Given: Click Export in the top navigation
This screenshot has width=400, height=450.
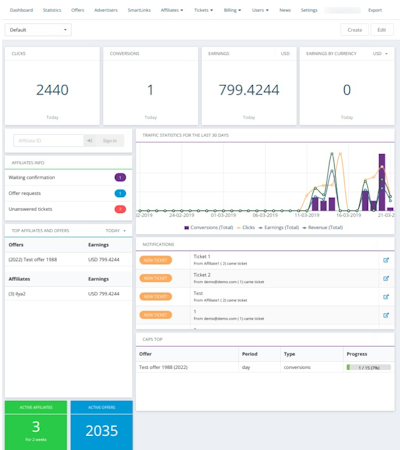Looking at the screenshot, I should [x=375, y=10].
